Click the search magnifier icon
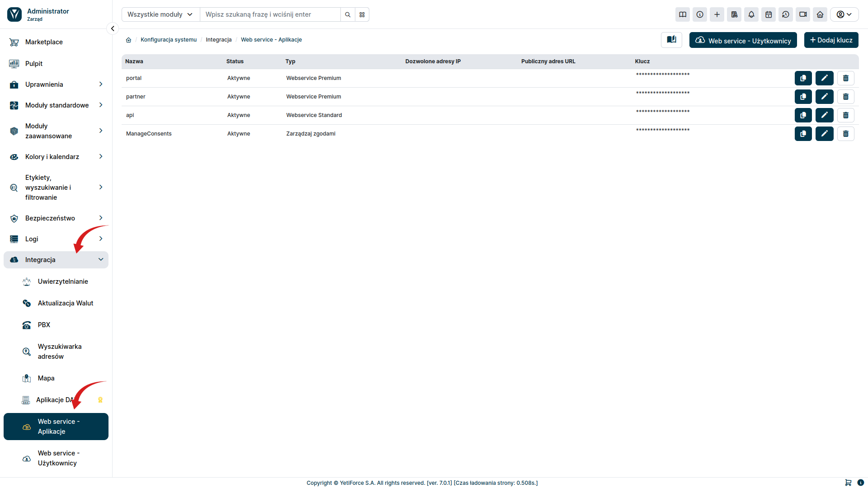This screenshot has width=868, height=488. (348, 14)
